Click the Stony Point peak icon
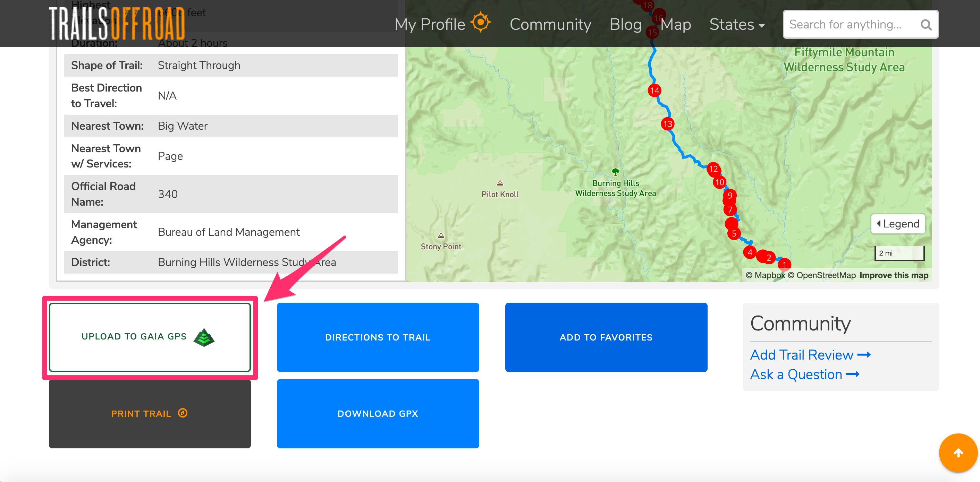Screen dimensions: 980x482 click(440, 235)
